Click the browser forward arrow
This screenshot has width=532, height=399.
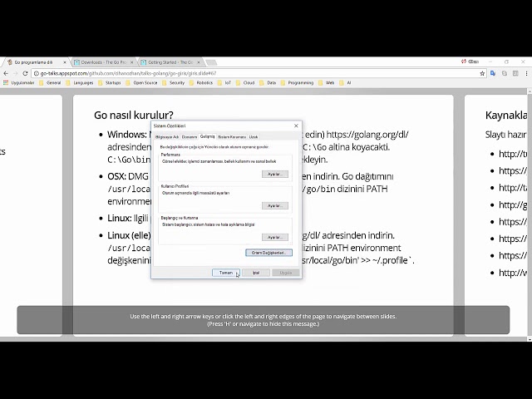[x=15, y=73]
